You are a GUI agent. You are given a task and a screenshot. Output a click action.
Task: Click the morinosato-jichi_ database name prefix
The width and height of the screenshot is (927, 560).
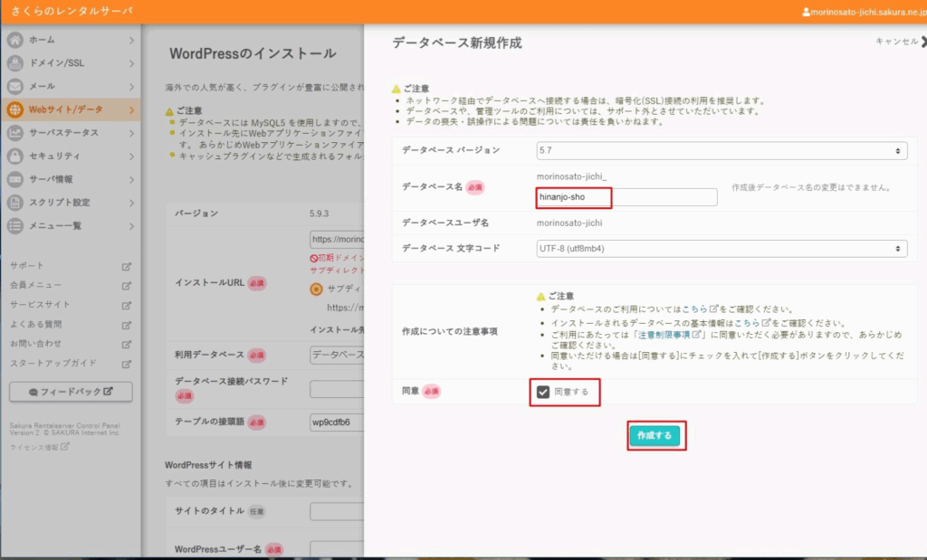tap(572, 176)
